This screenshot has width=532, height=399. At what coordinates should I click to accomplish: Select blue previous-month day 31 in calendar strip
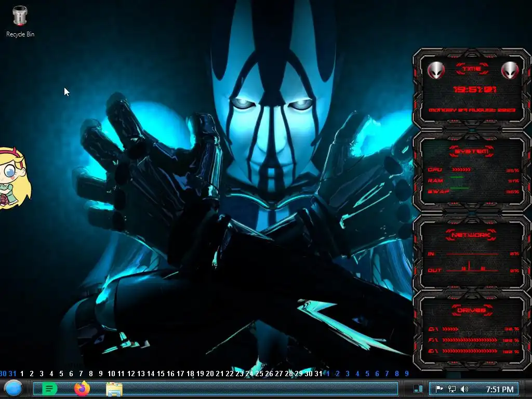coord(12,374)
